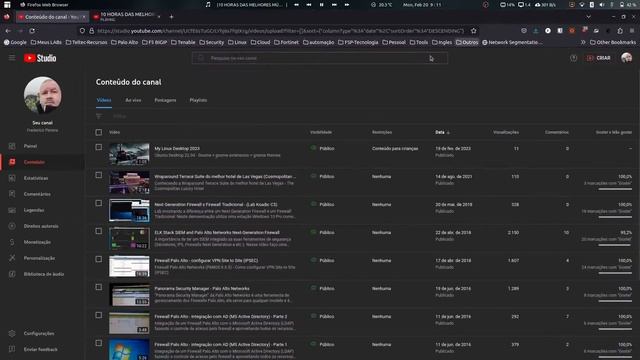Screen dimensions: 640x360
Task: Click the CRIAR create button
Action: pyautogui.click(x=599, y=58)
